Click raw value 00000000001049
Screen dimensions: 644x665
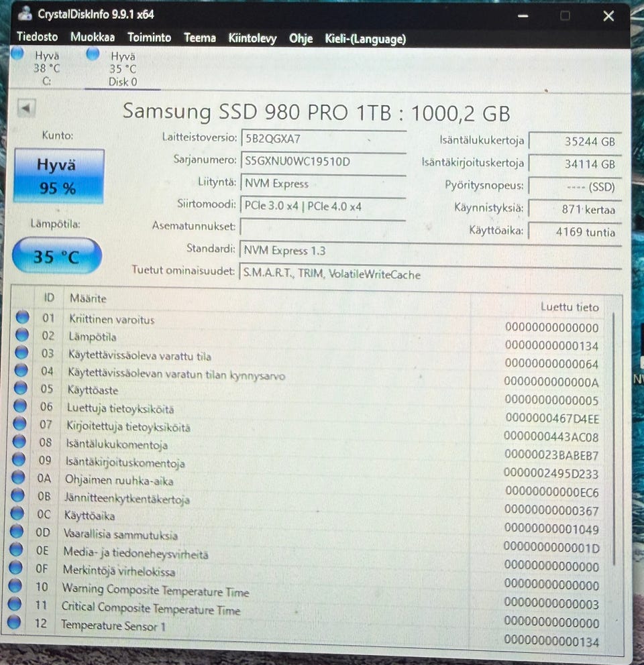[x=551, y=530]
